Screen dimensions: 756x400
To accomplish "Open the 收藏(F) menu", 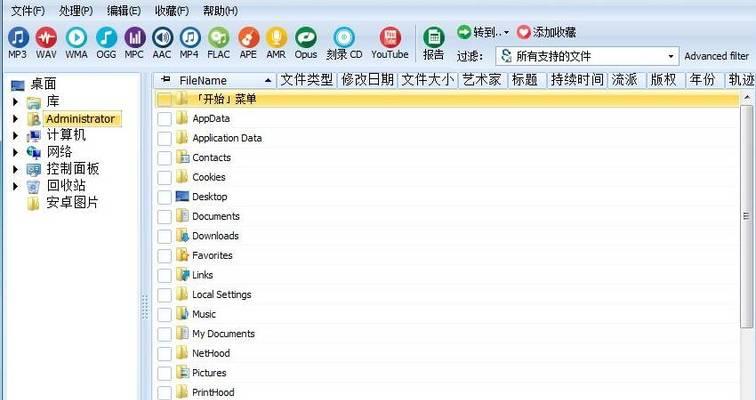I will pyautogui.click(x=172, y=10).
